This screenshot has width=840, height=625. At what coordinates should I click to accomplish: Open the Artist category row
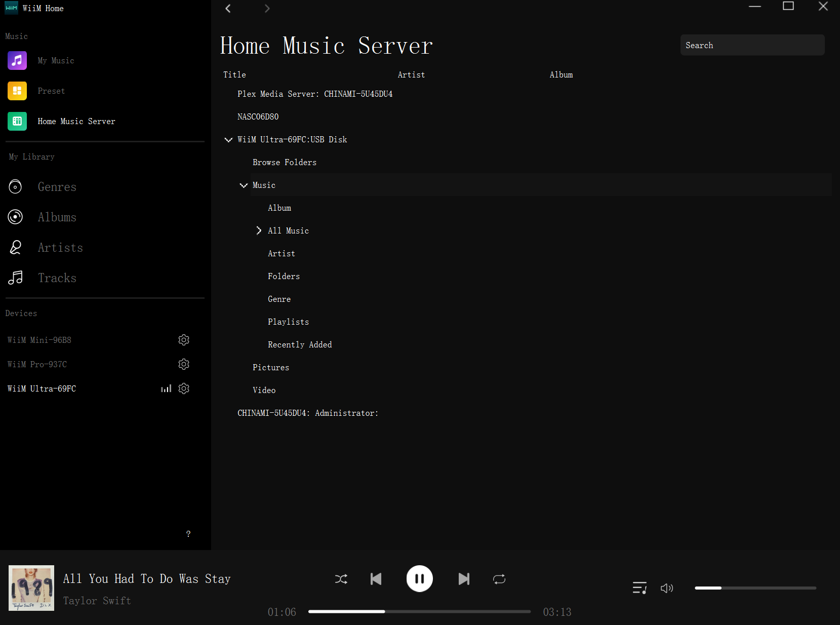coord(282,253)
